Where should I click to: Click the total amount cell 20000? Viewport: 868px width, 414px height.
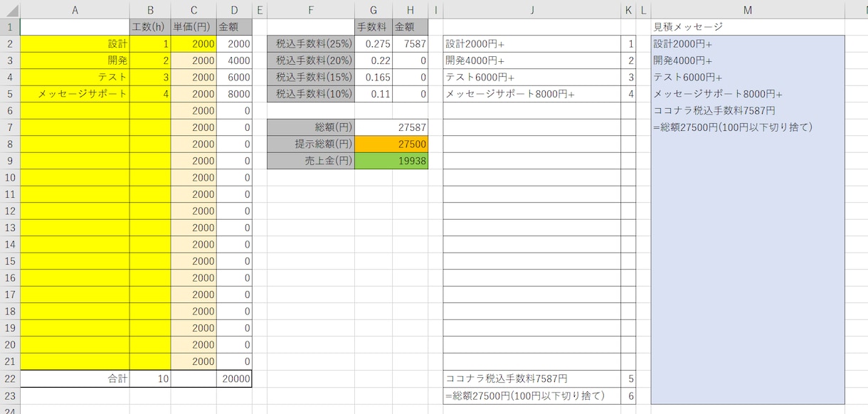coord(234,378)
